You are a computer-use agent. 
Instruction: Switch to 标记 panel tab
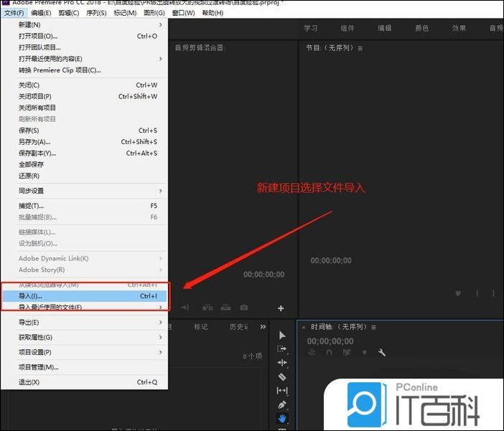200,327
